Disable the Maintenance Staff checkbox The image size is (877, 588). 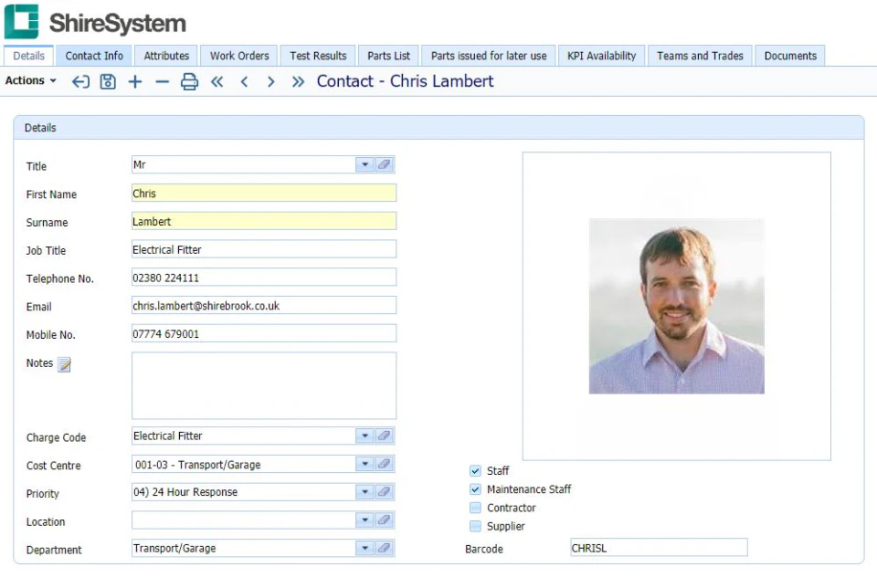[x=475, y=488]
